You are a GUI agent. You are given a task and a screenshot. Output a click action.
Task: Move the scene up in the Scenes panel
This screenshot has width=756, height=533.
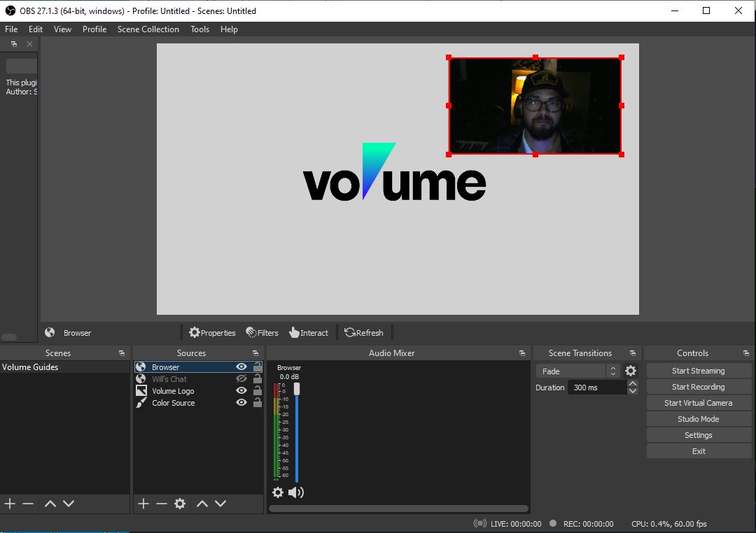[50, 504]
